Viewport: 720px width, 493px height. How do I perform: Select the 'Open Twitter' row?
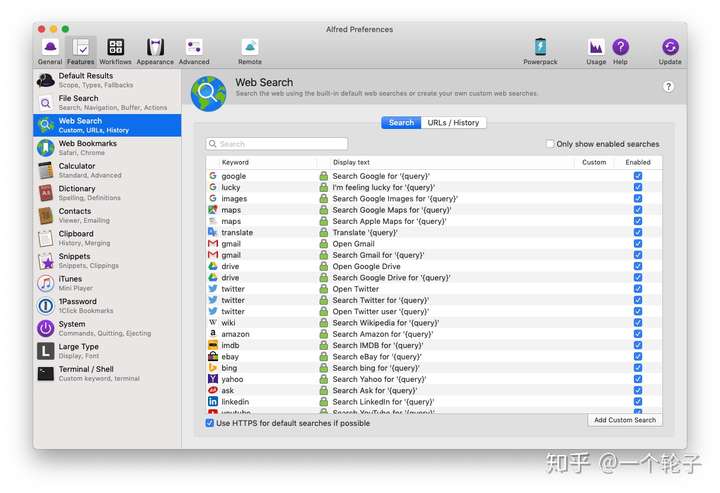[x=434, y=289]
